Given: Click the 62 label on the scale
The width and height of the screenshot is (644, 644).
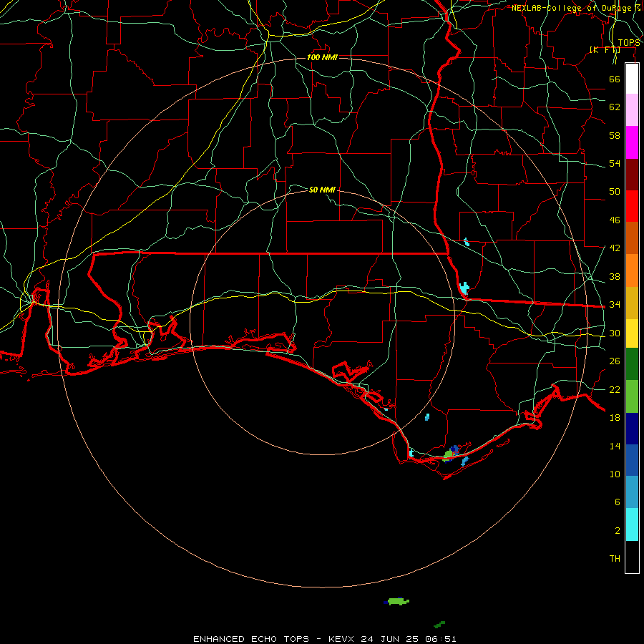Looking at the screenshot, I should tap(615, 107).
